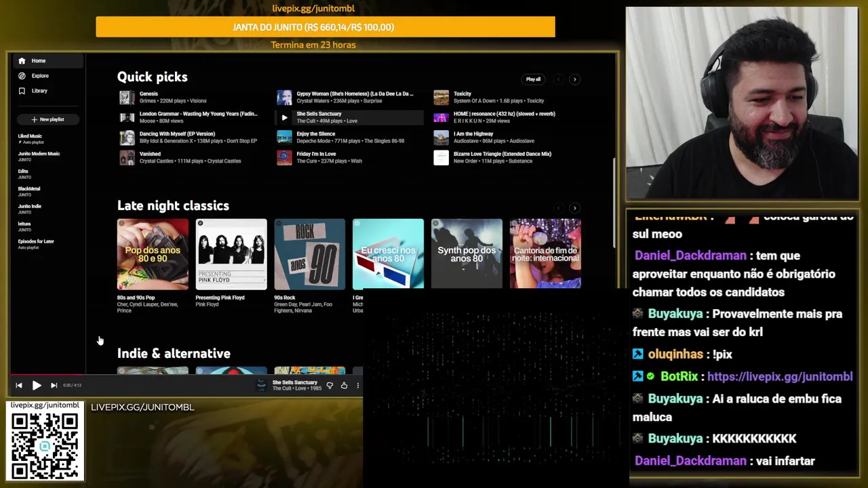Open the leitura playlist

24,226
